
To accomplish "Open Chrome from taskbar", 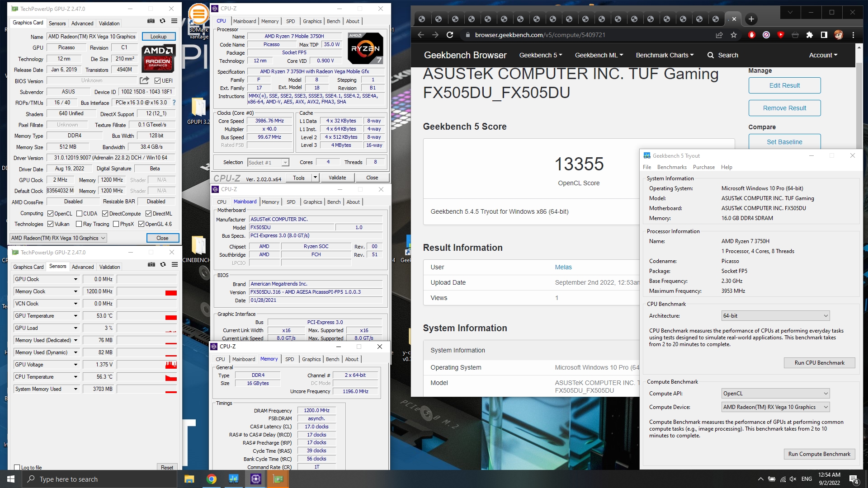I will pos(212,479).
